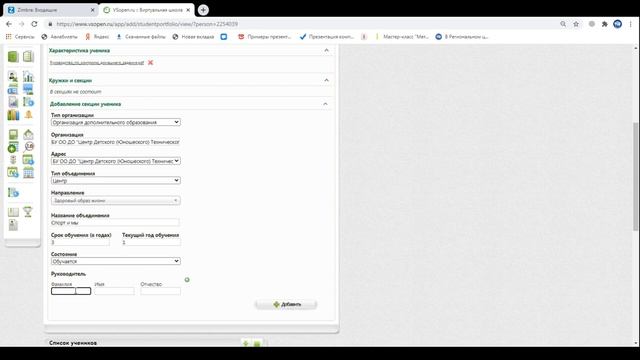Click the address bar zoom magnifier icon
The height and width of the screenshot is (360, 640).
pos(563,24)
